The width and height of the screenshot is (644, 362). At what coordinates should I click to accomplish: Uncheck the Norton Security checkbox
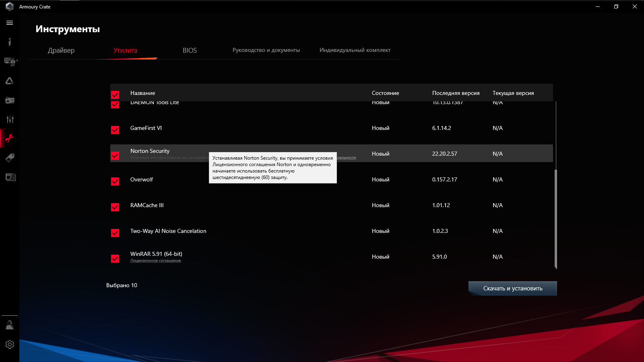click(115, 156)
